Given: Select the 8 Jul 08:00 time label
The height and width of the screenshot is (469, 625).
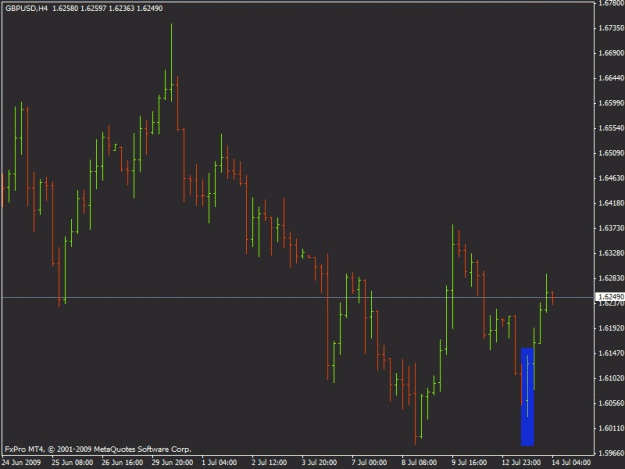Looking at the screenshot, I should pyautogui.click(x=419, y=463).
